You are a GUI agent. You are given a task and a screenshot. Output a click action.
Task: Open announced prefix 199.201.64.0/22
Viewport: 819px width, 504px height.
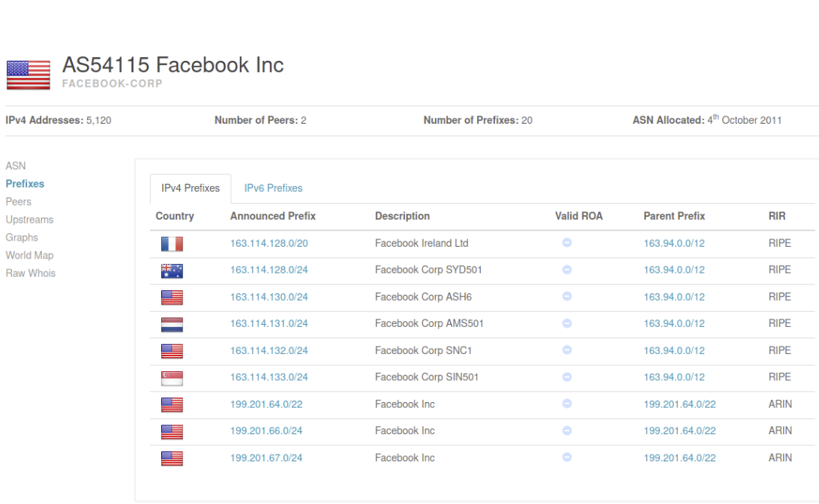click(x=266, y=404)
